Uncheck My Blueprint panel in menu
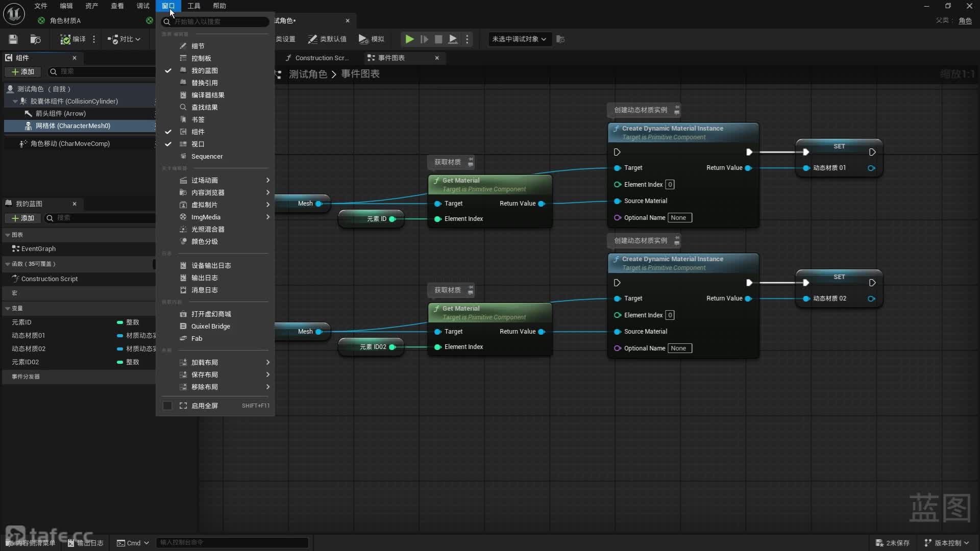 tap(204, 70)
